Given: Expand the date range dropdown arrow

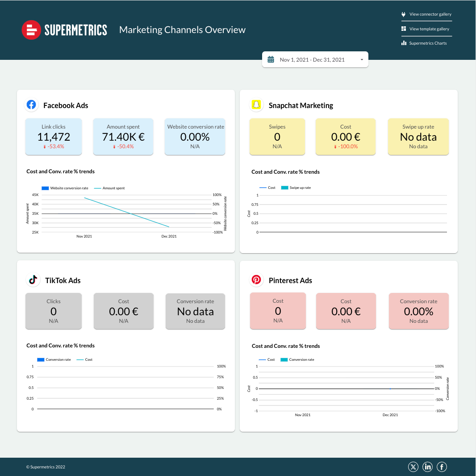Looking at the screenshot, I should click(361, 59).
